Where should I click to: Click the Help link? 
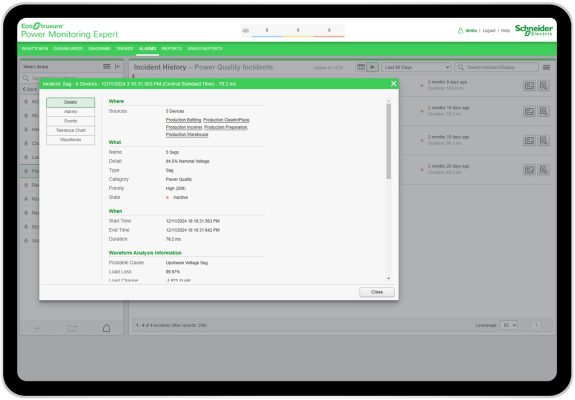pyautogui.click(x=505, y=31)
